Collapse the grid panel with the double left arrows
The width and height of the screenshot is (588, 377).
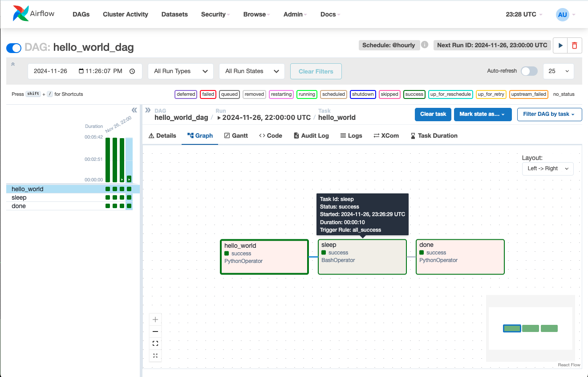[134, 110]
